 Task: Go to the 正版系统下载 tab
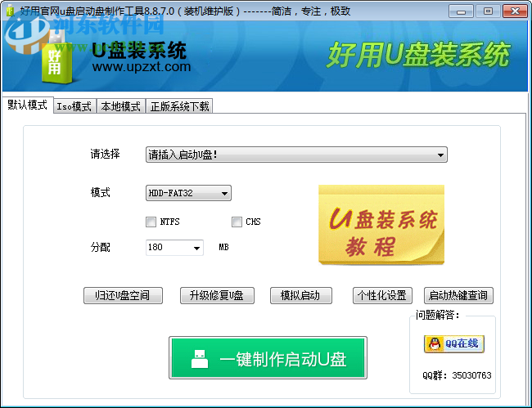tap(179, 106)
